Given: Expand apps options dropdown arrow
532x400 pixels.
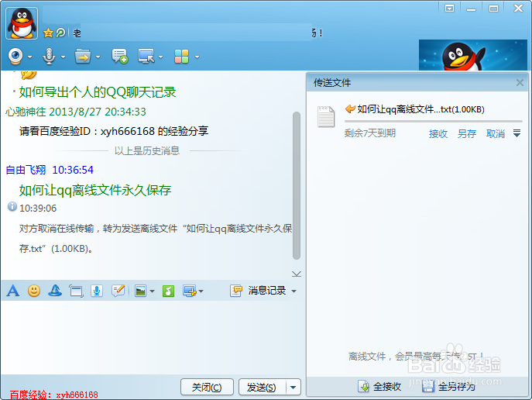Looking at the screenshot, I should [197, 57].
